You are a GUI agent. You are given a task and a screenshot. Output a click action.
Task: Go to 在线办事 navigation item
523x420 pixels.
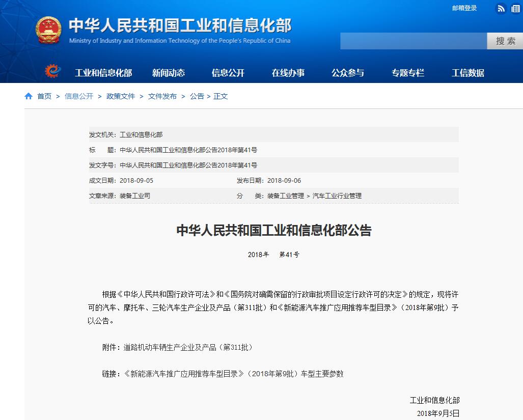pos(288,73)
